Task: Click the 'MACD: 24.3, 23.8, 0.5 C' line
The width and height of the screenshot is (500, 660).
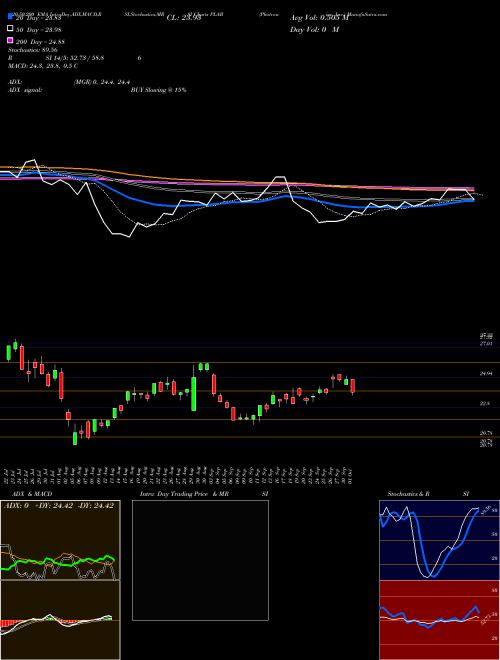Action: click(43, 66)
